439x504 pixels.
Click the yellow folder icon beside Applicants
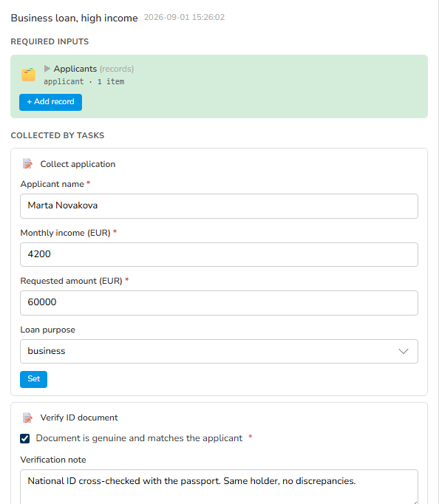pos(29,75)
